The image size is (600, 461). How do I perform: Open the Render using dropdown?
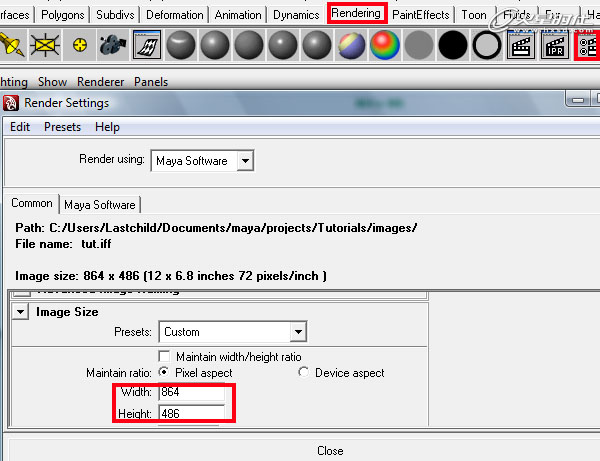tap(202, 161)
